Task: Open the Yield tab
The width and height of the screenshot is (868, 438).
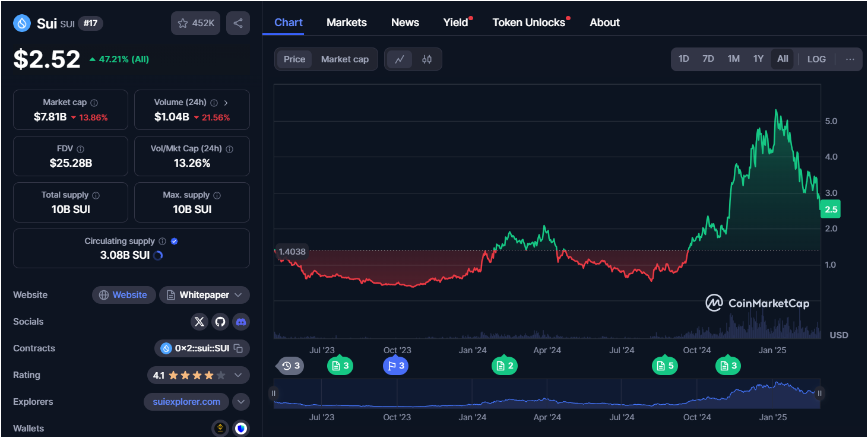Action: point(456,23)
